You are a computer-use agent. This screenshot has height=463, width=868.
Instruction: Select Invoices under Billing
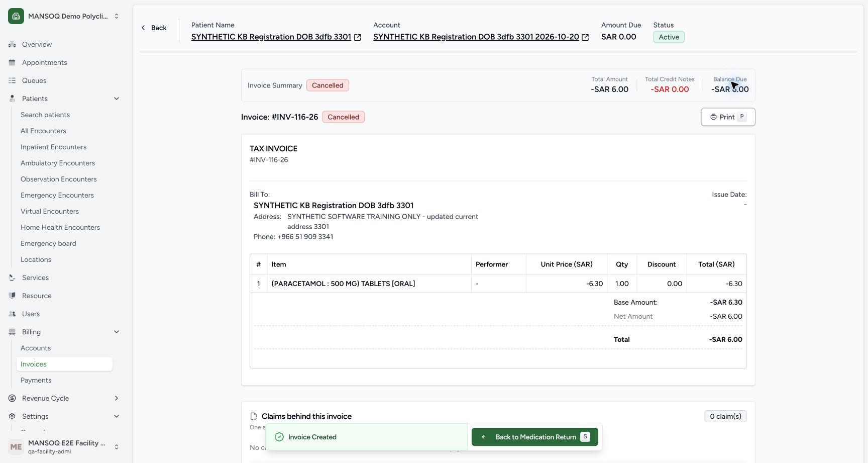click(64, 364)
